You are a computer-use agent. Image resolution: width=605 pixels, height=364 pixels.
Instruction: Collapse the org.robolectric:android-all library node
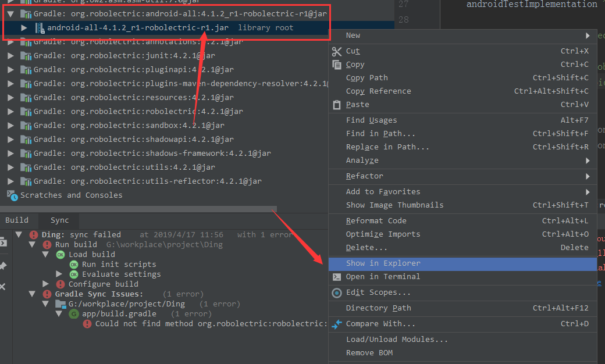[x=11, y=15]
